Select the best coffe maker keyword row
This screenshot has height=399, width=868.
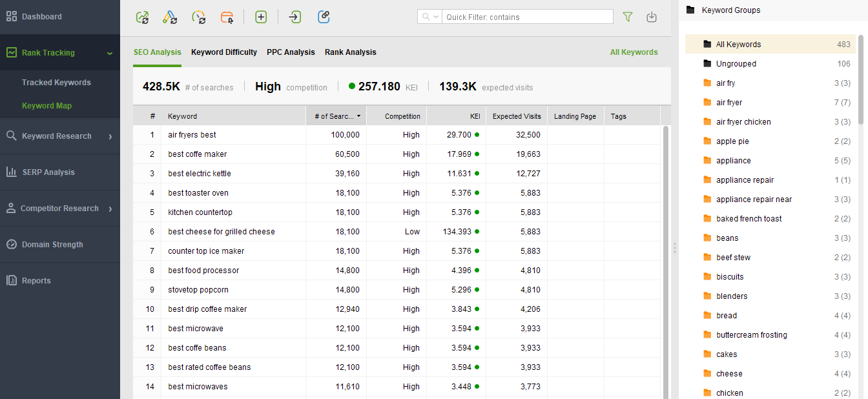click(x=397, y=154)
